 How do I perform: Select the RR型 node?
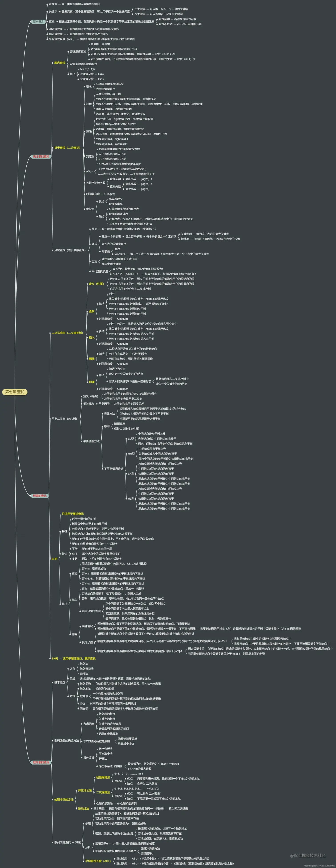pyautogui.click(x=131, y=454)
